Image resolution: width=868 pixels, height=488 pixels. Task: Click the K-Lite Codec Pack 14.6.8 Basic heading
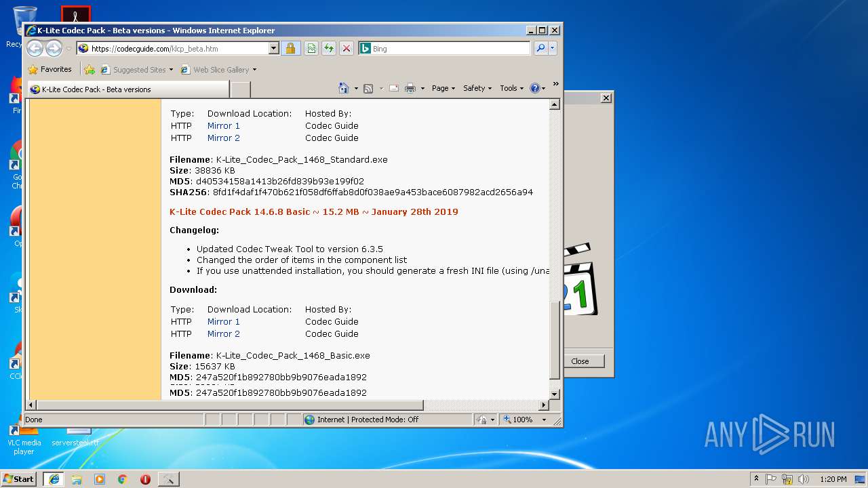pos(314,212)
